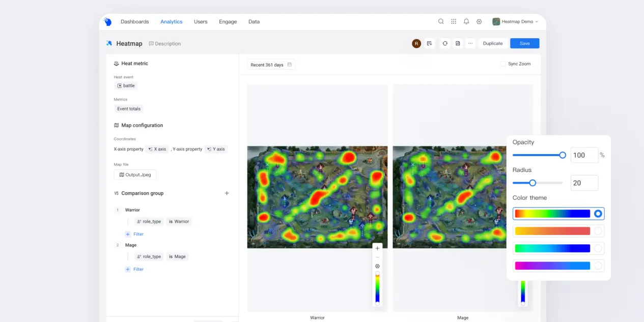This screenshot has height=322, width=644.
Task: Open the Recent 361 days date picker
Action: point(271,65)
